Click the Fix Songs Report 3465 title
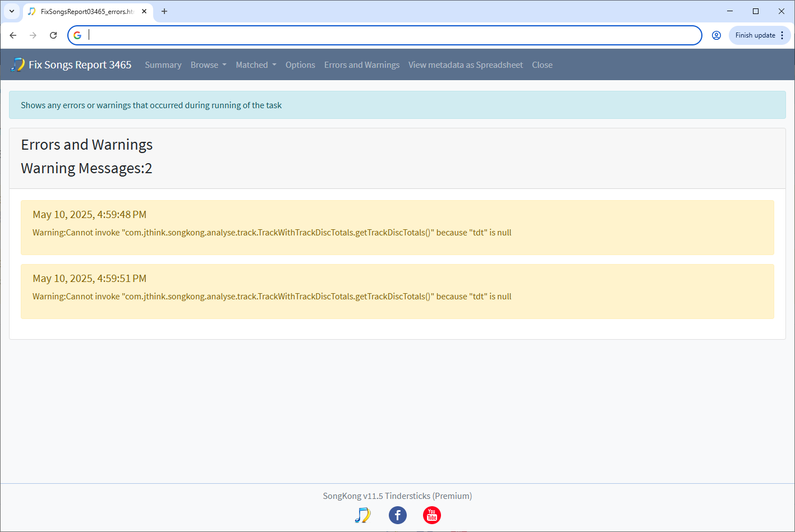This screenshot has width=795, height=532. tap(80, 65)
